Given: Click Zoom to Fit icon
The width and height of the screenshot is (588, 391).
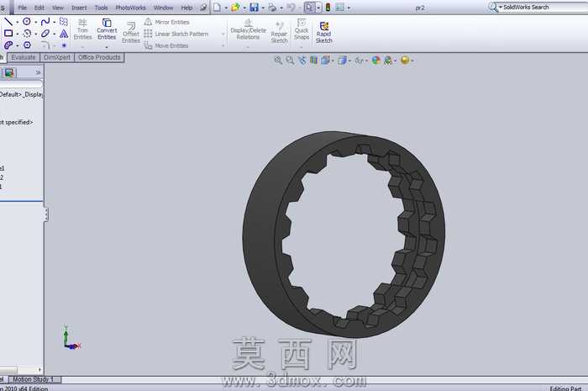Looking at the screenshot, I should coord(278,60).
